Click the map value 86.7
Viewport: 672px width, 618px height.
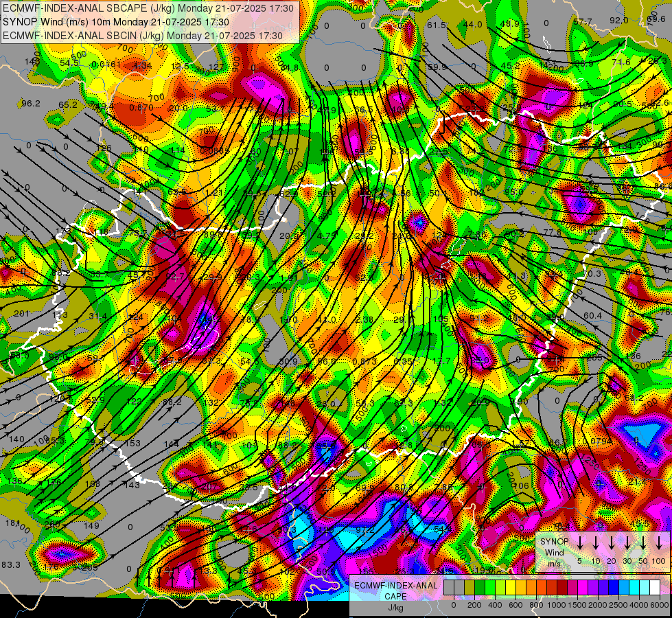pos(558,443)
